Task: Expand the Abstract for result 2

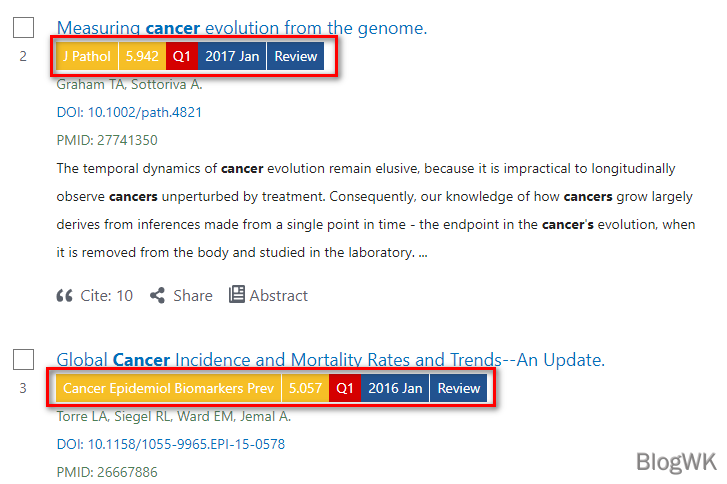Action: pyautogui.click(x=278, y=295)
